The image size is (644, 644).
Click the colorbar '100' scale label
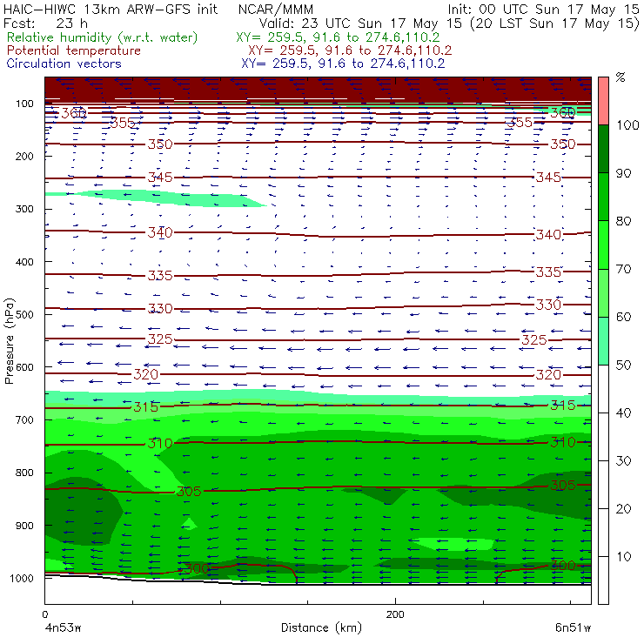coord(627,125)
